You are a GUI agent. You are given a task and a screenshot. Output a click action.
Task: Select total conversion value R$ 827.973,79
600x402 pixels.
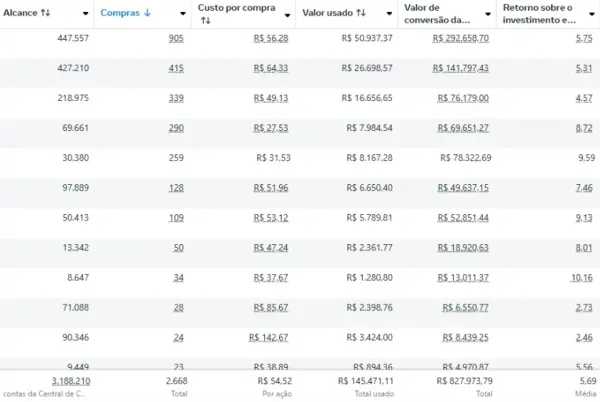(465, 381)
